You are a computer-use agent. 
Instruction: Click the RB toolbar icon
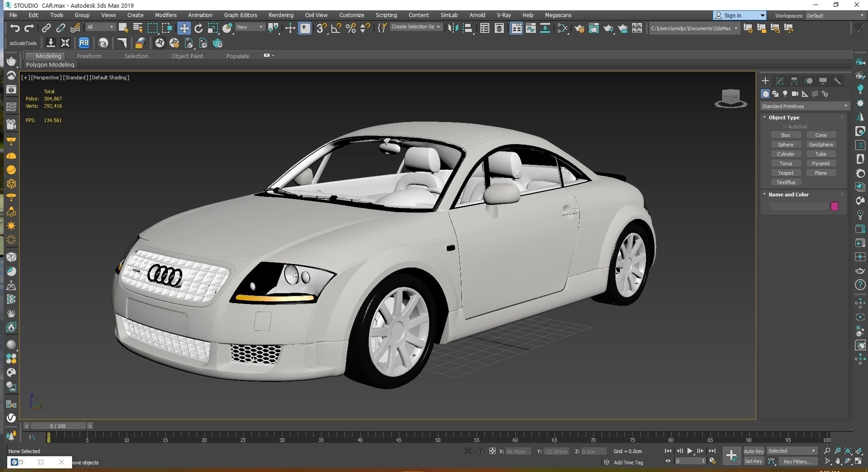(84, 43)
